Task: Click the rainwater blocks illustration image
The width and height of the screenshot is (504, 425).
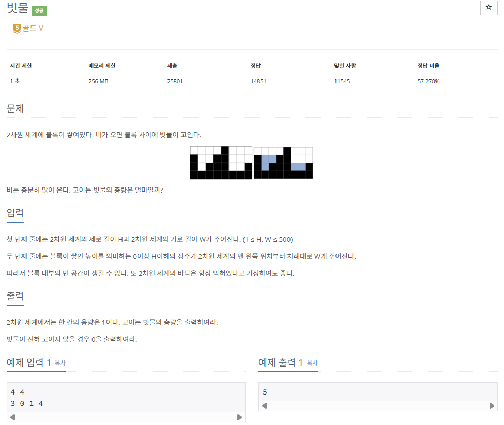Action: coord(251,163)
